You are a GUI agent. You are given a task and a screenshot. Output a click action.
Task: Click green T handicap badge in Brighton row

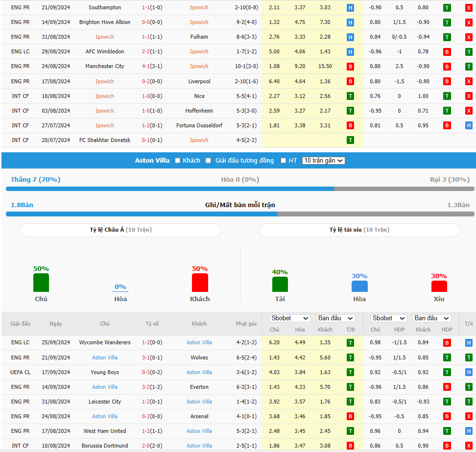pyautogui.click(x=447, y=23)
